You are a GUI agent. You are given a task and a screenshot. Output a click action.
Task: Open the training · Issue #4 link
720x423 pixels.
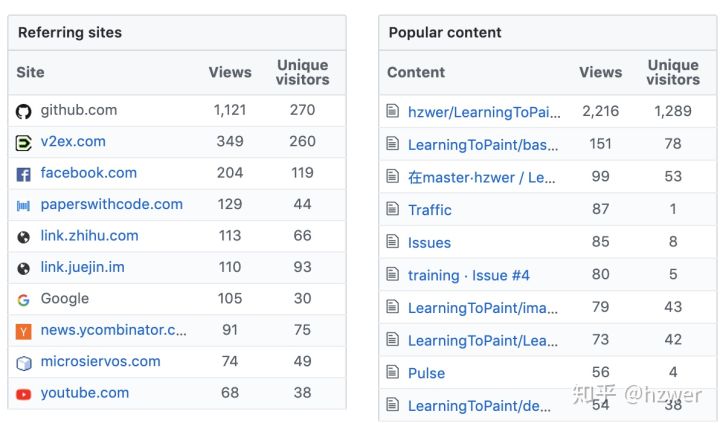coord(468,275)
